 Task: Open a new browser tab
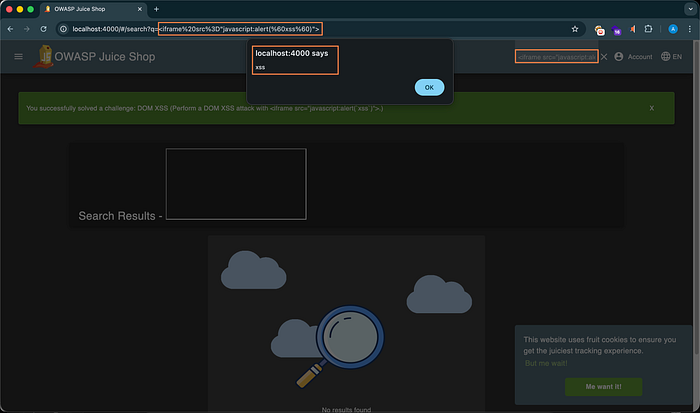[156, 9]
